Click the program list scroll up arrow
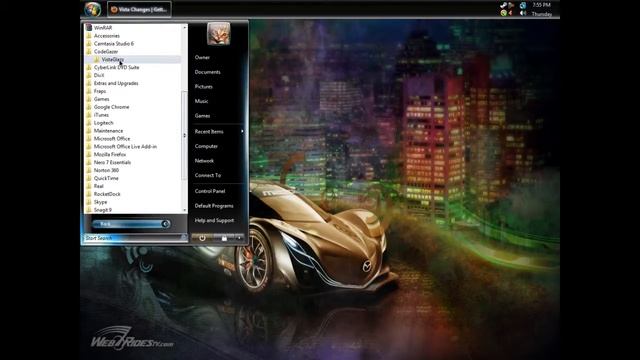This screenshot has width=640, height=360. [x=184, y=27]
